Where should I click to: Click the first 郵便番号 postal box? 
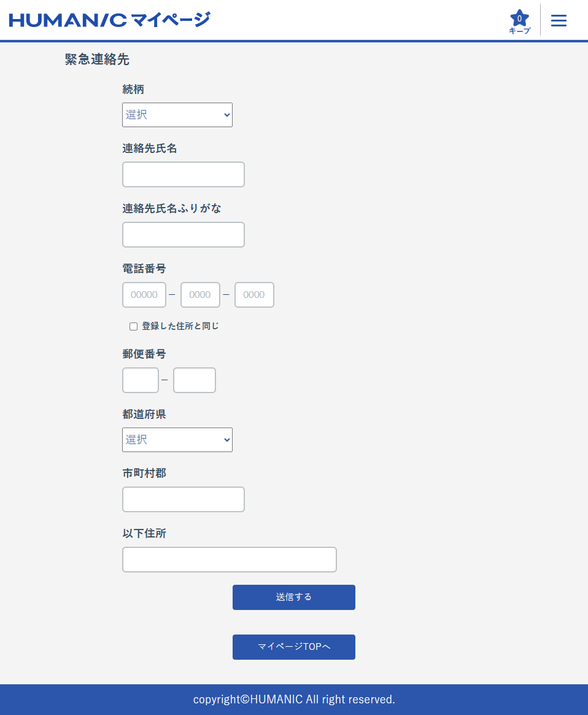140,380
